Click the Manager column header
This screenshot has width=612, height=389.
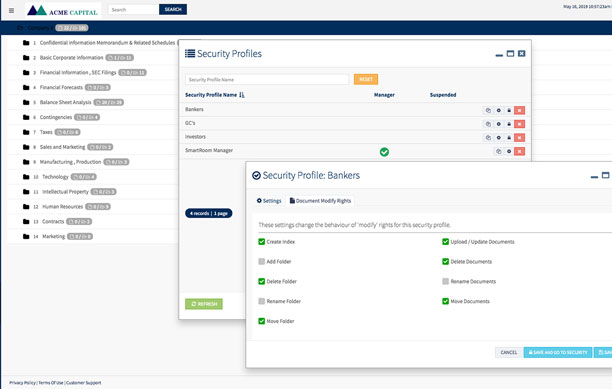pyautogui.click(x=384, y=95)
